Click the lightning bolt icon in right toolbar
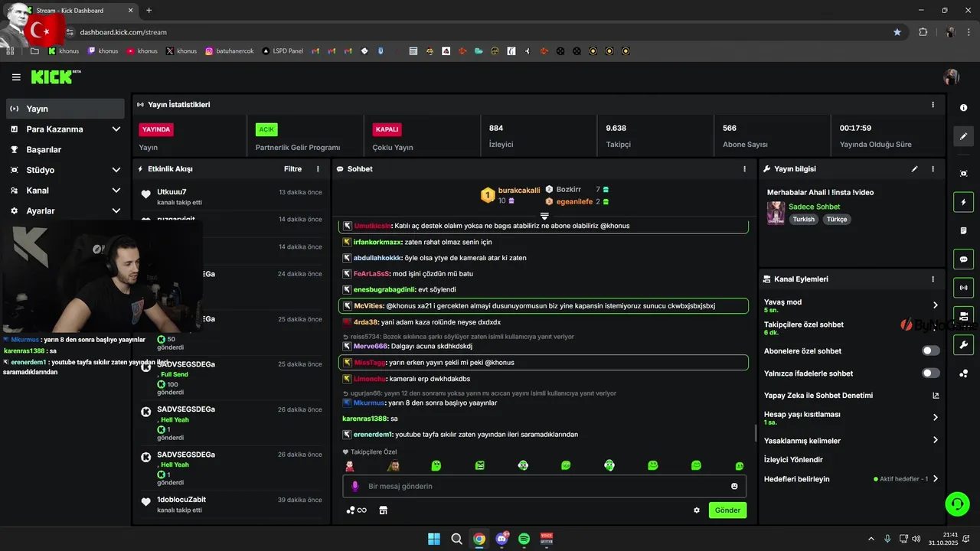The height and width of the screenshot is (551, 980). (964, 202)
